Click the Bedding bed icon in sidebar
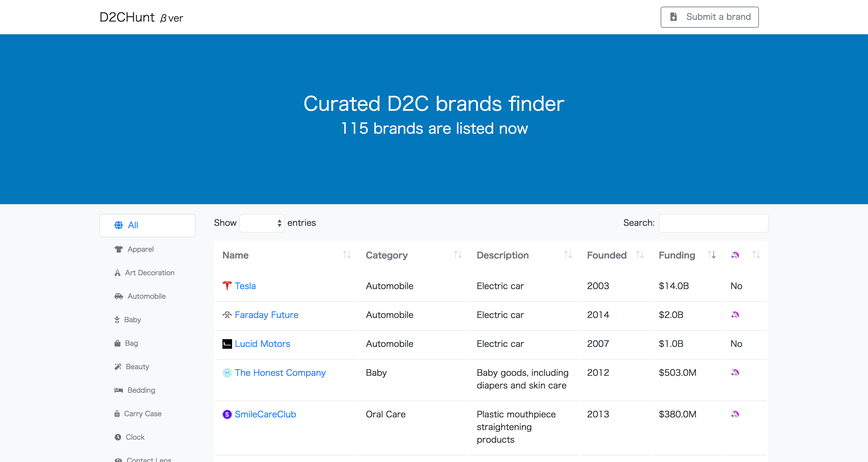This screenshot has height=462, width=868. 118,390
